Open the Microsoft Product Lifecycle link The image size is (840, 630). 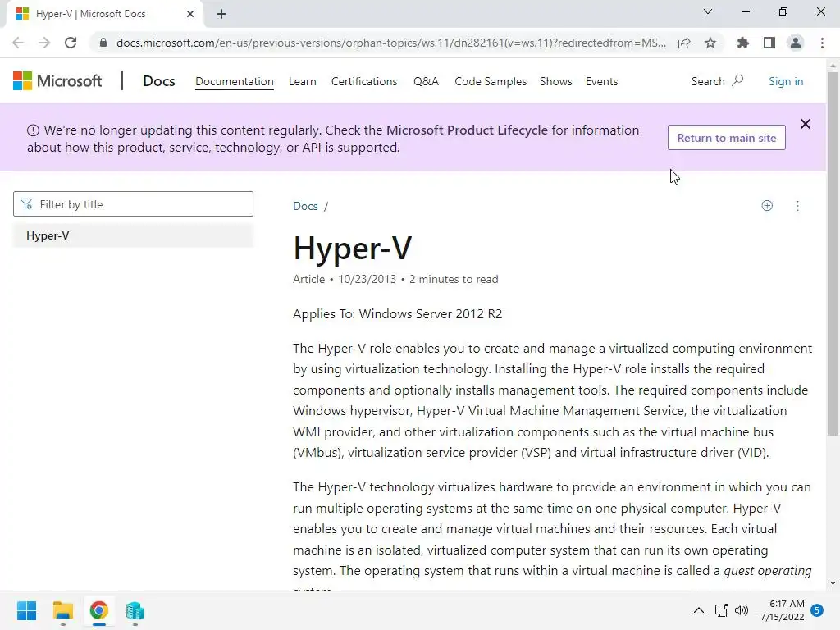click(x=467, y=130)
